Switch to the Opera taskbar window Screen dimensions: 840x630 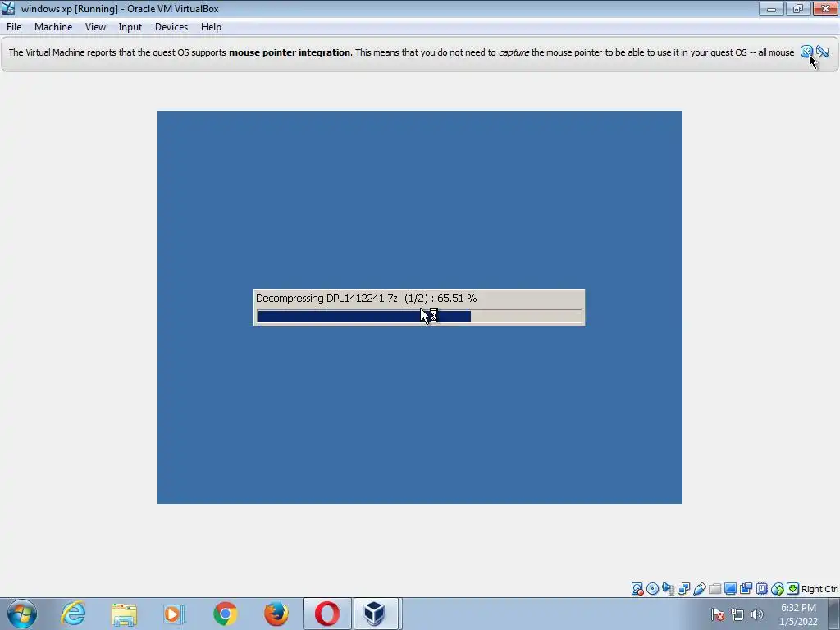pos(326,614)
